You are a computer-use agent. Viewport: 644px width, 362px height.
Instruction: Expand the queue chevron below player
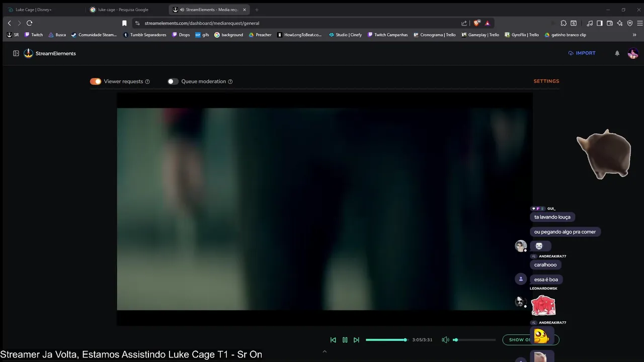[x=325, y=351]
